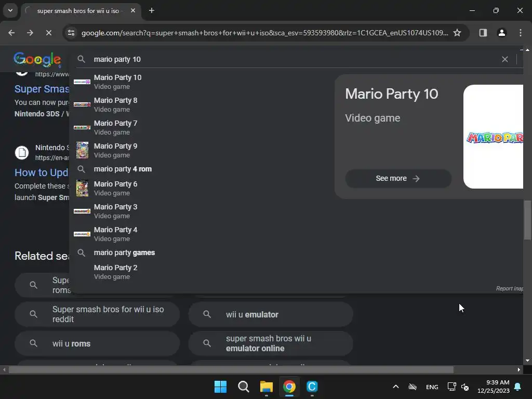Open the How to Upd result link
The image size is (532, 399).
pos(42,172)
